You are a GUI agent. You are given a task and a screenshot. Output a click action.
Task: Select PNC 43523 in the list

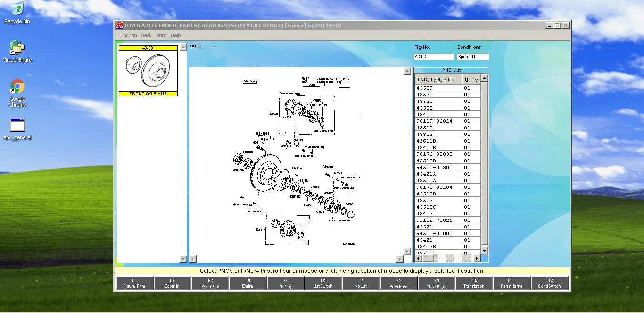tap(438, 200)
